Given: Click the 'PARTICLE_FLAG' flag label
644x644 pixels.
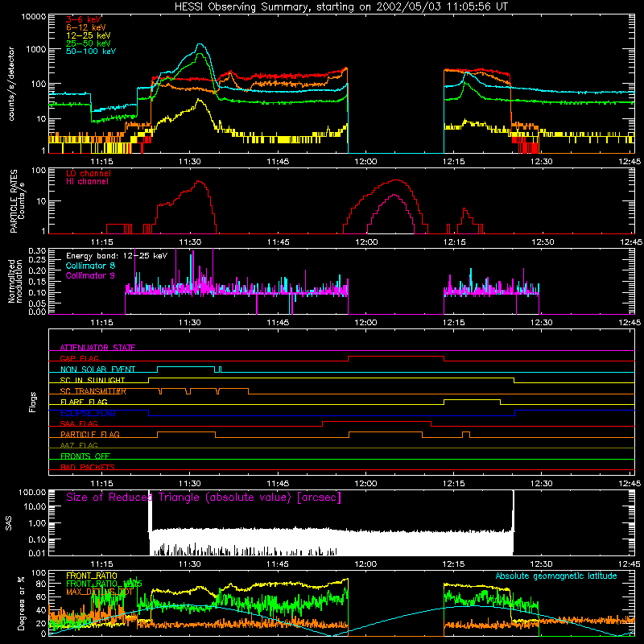Looking at the screenshot, I should tap(90, 434).
